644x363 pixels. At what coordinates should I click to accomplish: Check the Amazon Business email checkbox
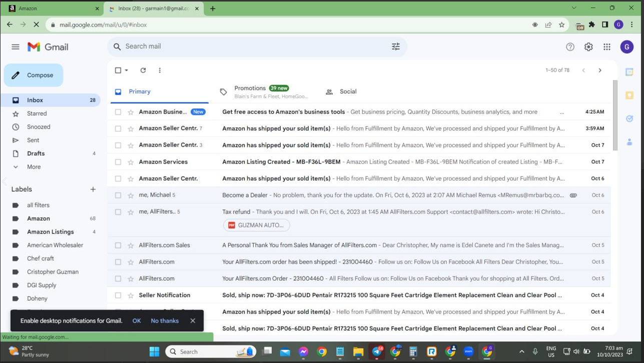(118, 112)
